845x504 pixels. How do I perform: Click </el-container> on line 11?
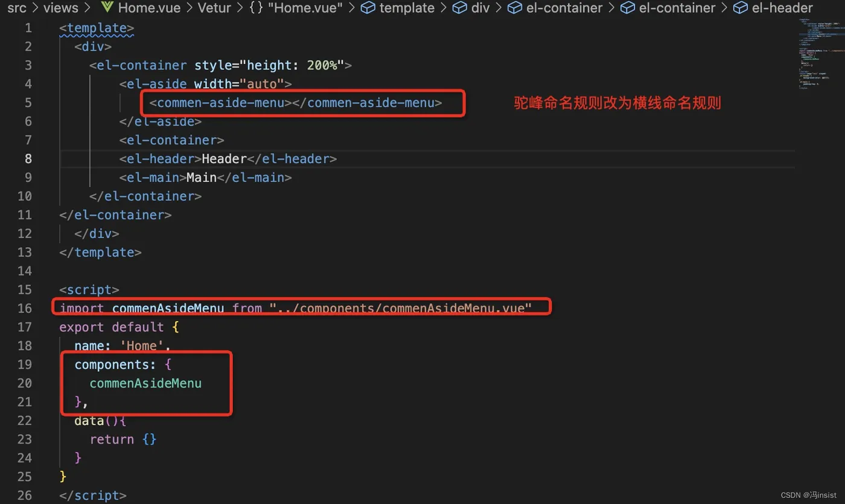pyautogui.click(x=115, y=215)
